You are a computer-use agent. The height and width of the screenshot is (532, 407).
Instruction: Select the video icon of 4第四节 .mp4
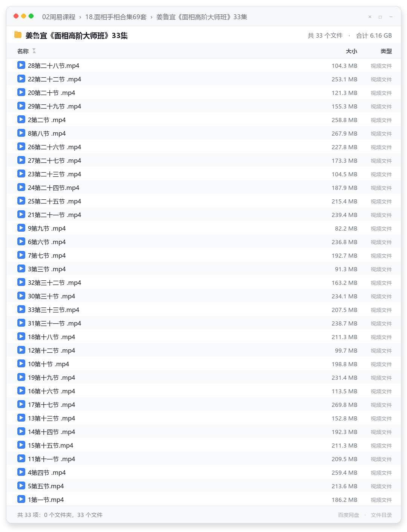click(21, 472)
